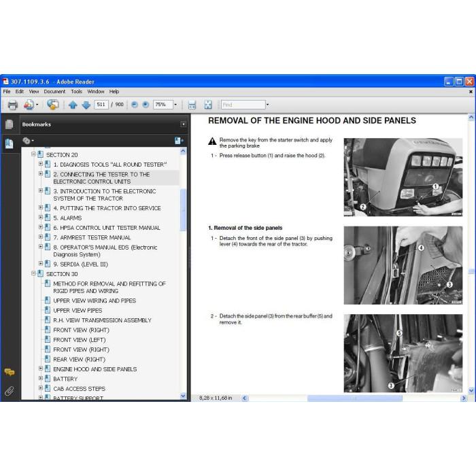
Task: Click the Print icon in toolbar
Action: pos(12,105)
